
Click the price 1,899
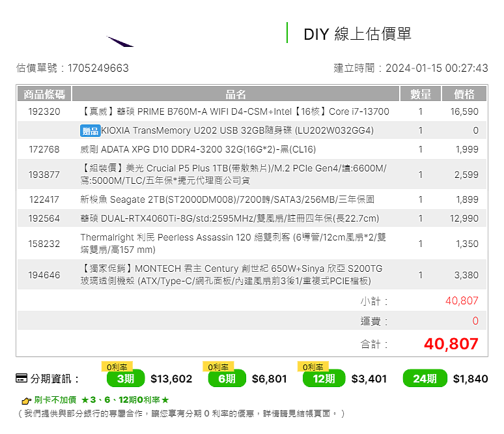(x=468, y=199)
